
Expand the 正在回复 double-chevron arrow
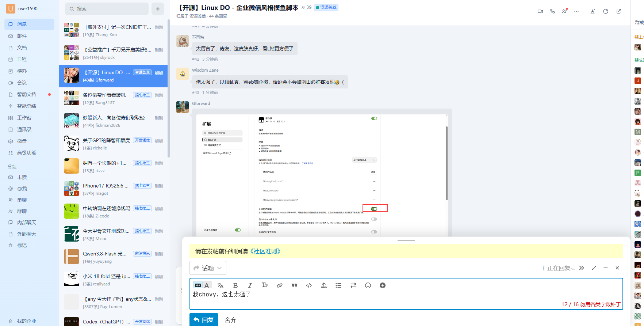[x=582, y=268]
